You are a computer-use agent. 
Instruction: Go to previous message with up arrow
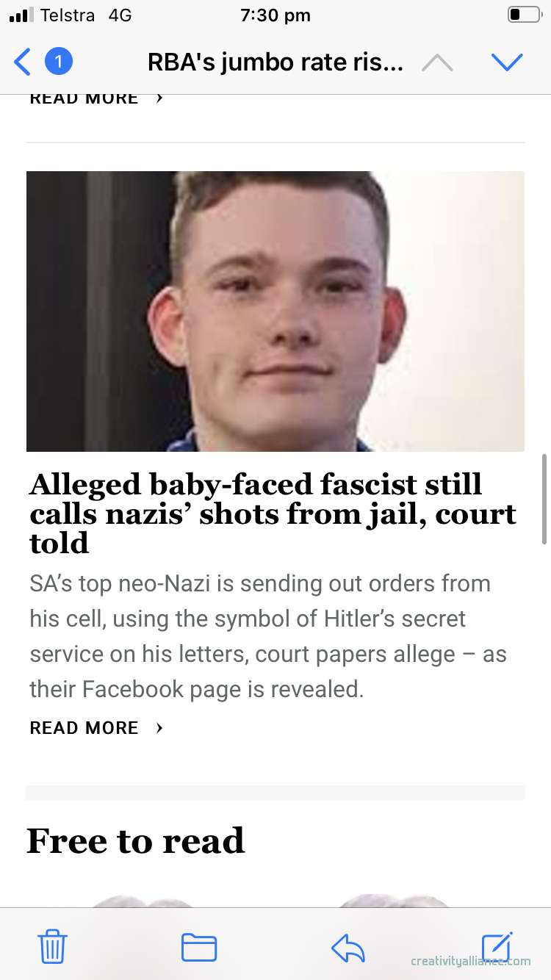pyautogui.click(x=437, y=62)
